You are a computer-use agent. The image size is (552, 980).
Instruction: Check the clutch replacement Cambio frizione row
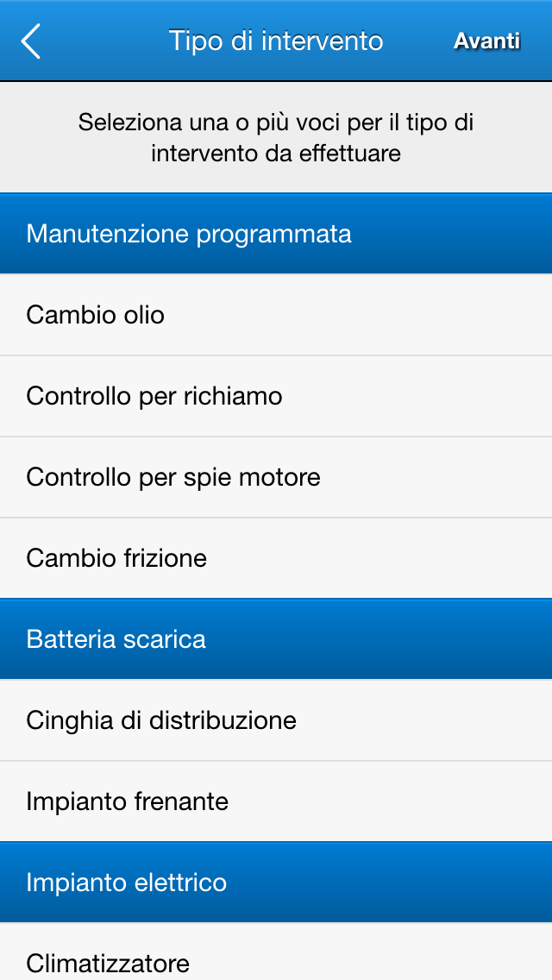[276, 558]
